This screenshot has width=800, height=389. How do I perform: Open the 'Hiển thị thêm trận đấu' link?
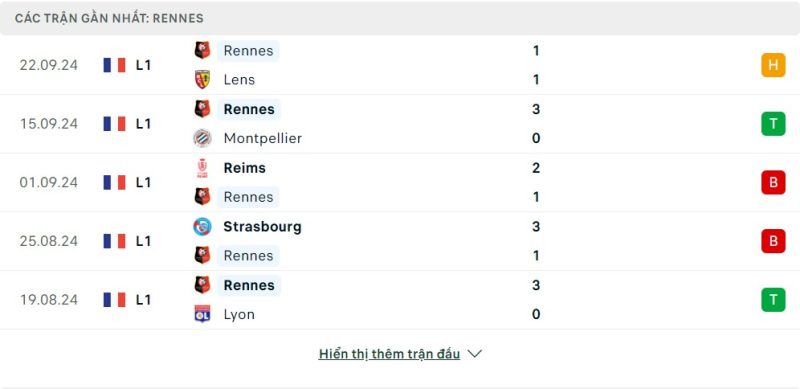tap(389, 354)
